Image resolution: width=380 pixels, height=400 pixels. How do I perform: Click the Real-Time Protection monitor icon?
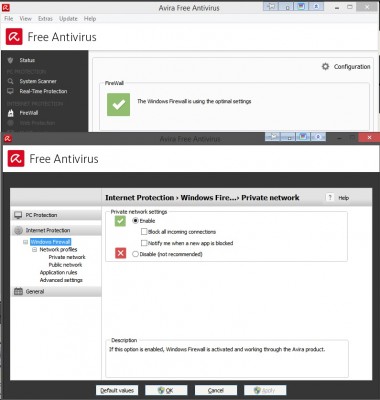click(x=10, y=91)
